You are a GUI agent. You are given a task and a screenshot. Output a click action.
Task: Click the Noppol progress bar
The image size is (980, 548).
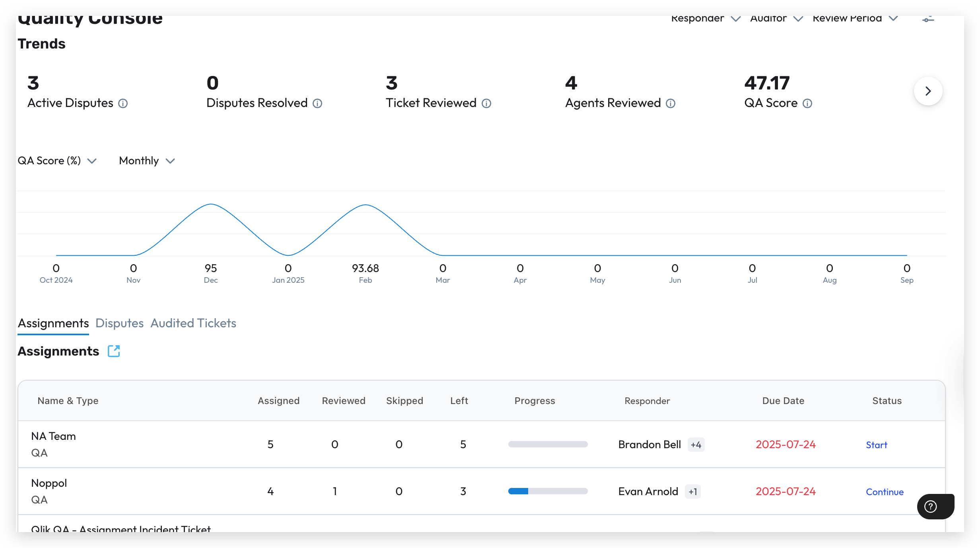pyautogui.click(x=548, y=491)
